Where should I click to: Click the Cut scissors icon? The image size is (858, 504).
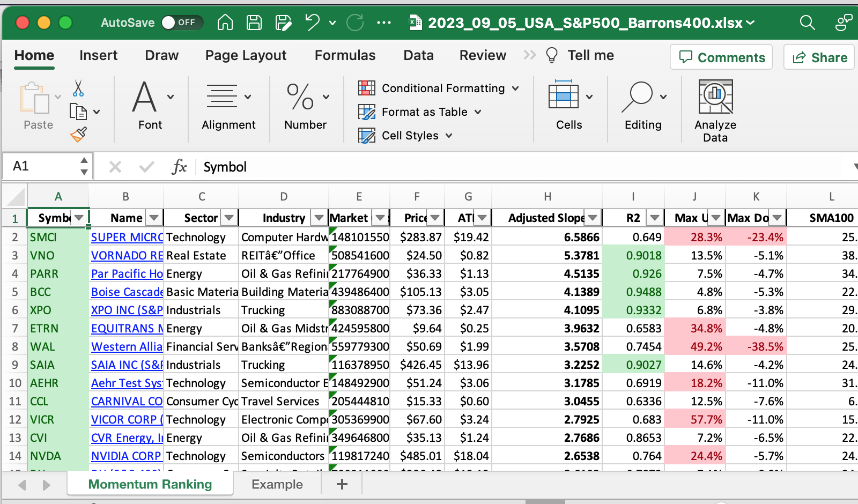pyautogui.click(x=78, y=88)
